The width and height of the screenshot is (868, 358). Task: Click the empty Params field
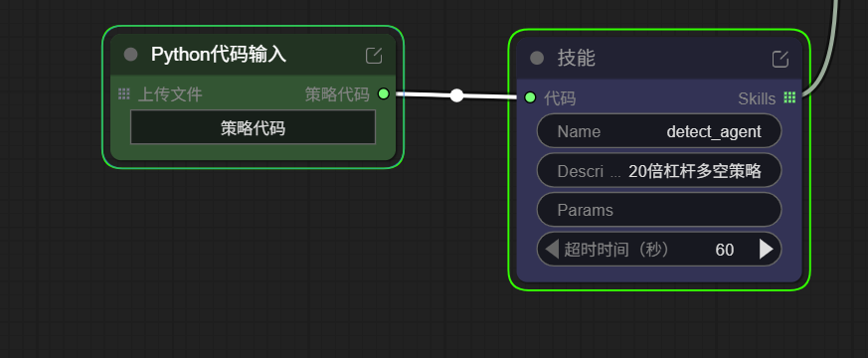click(659, 210)
